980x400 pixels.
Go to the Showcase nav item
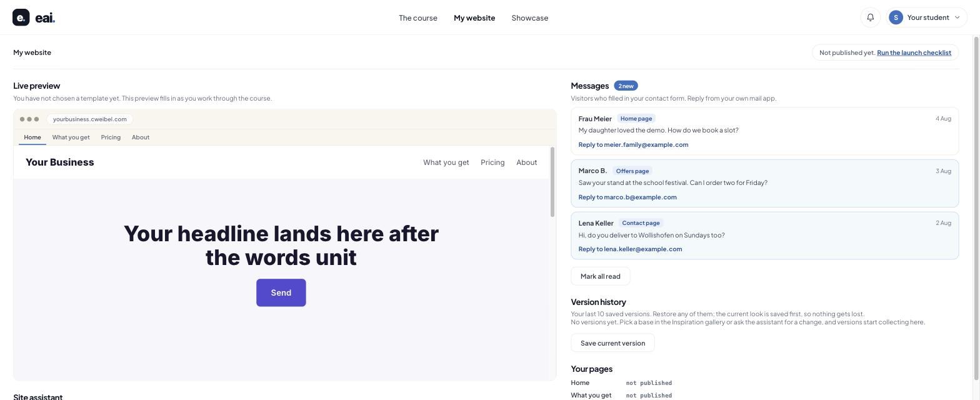pyautogui.click(x=530, y=17)
